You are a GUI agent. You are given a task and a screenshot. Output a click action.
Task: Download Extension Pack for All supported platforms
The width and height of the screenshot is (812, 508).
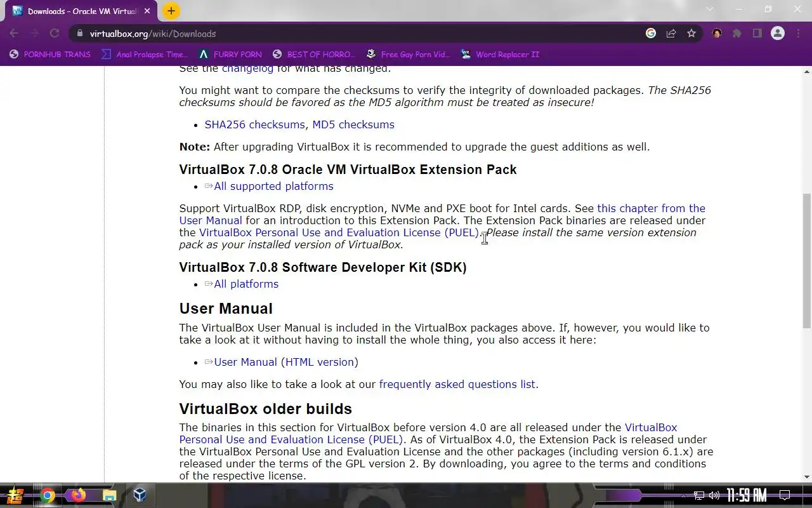[273, 186]
